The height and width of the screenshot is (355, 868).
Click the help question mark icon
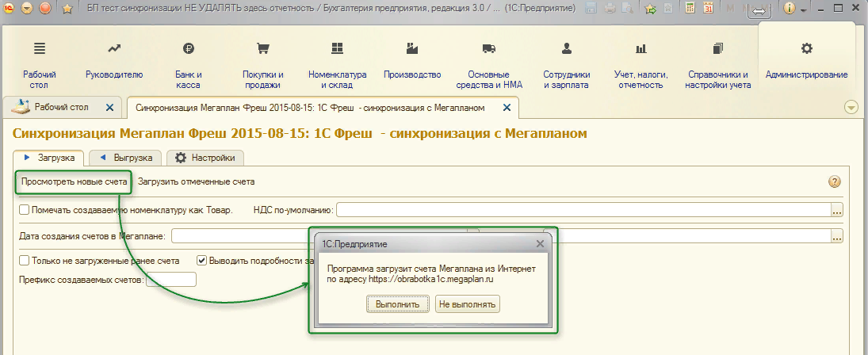(834, 181)
